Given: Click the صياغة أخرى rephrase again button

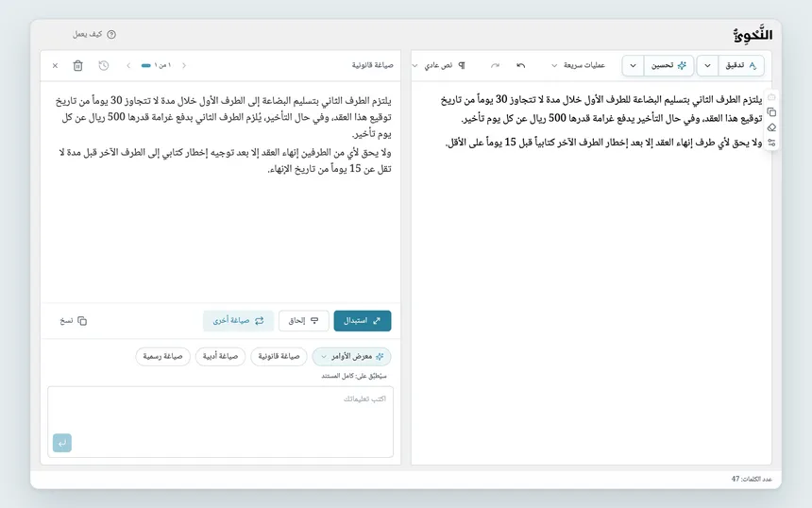Looking at the screenshot, I should tap(238, 320).
